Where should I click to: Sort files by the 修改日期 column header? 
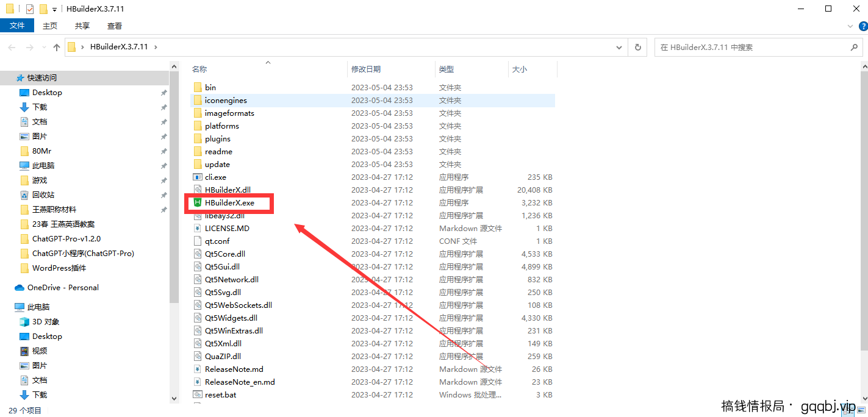coord(367,69)
